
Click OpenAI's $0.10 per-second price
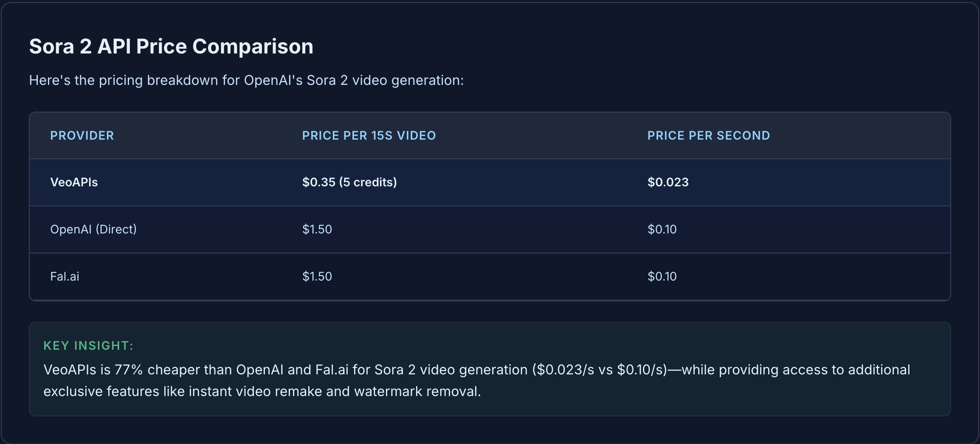[662, 229]
